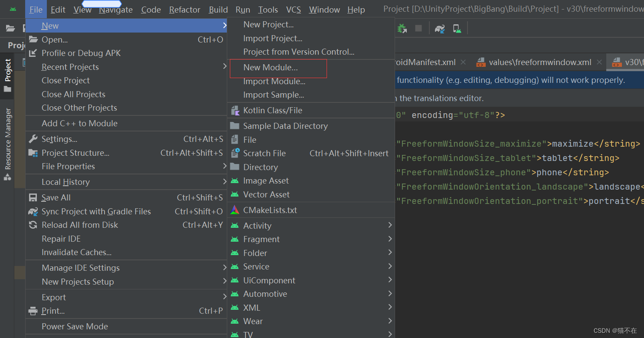Open the Refactor menu
Viewport: 644px width, 338px height.
(185, 10)
